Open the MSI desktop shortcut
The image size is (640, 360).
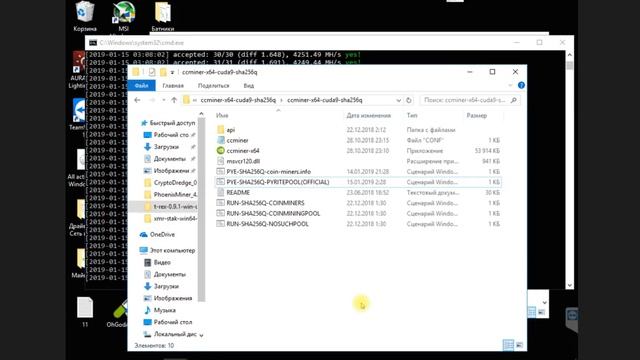click(124, 16)
